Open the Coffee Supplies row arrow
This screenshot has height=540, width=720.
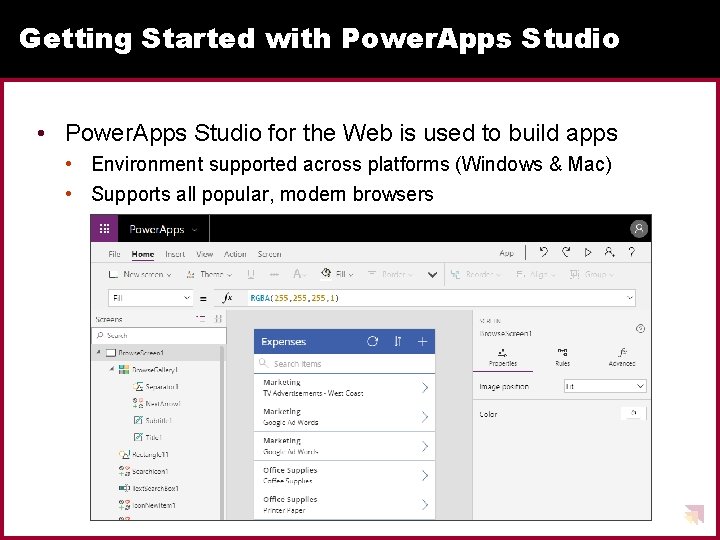pos(425,476)
